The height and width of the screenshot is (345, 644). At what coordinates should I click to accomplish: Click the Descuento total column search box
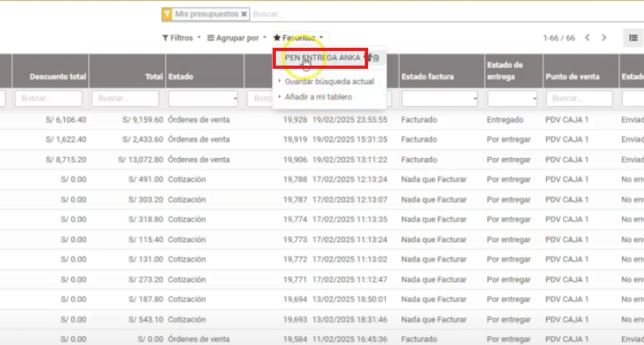(x=49, y=99)
